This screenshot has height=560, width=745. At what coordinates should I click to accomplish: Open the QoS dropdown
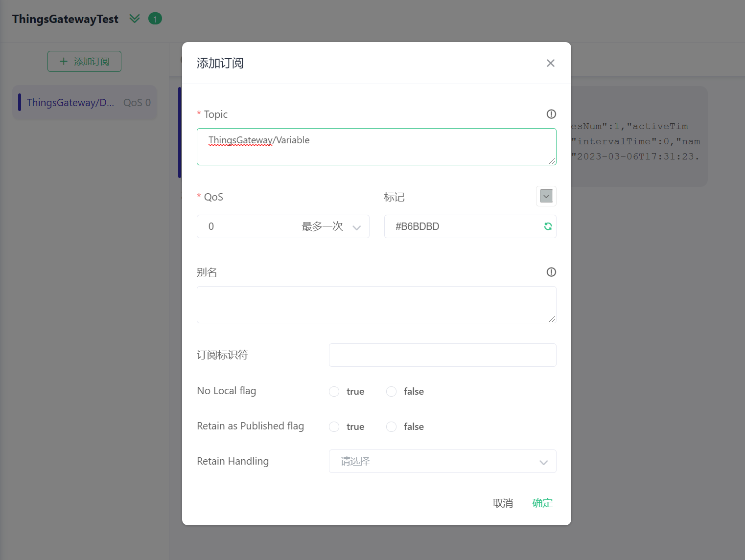[283, 226]
